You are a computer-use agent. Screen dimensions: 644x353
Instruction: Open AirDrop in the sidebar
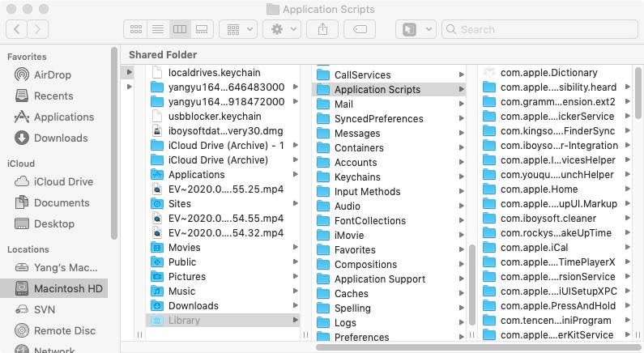click(52, 74)
